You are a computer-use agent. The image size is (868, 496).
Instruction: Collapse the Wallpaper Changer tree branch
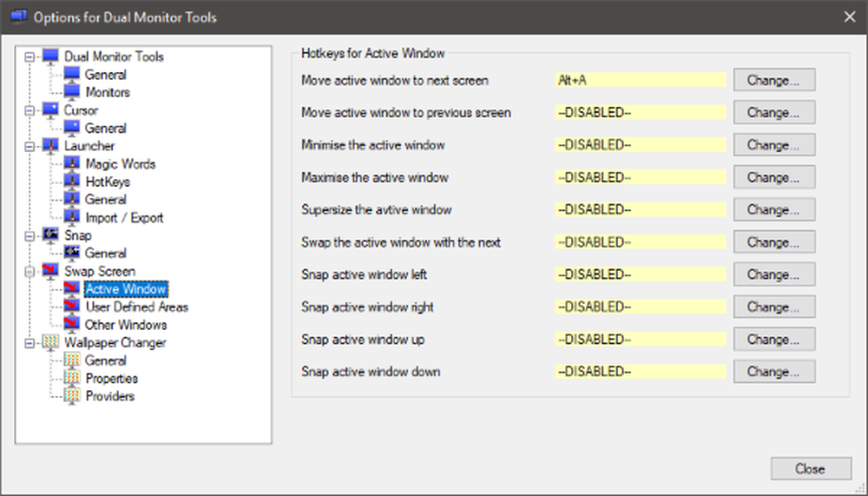pyautogui.click(x=30, y=342)
